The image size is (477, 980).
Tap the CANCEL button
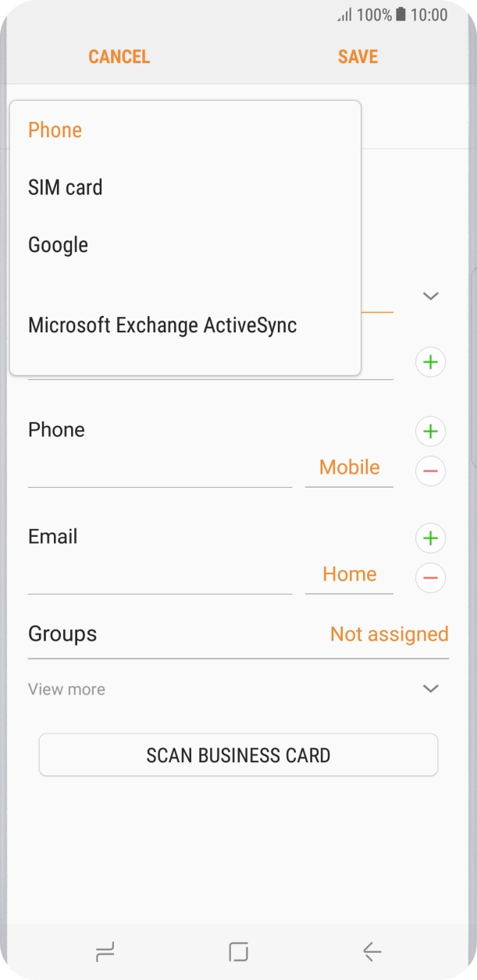pyautogui.click(x=119, y=57)
